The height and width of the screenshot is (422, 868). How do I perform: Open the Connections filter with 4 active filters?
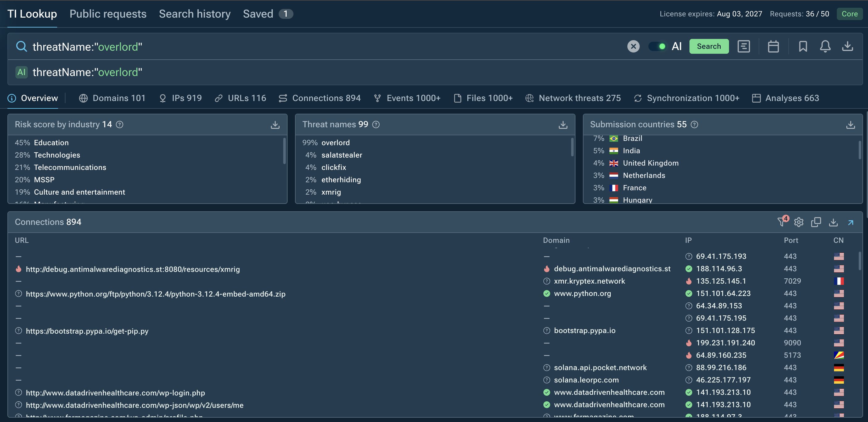pyautogui.click(x=782, y=222)
